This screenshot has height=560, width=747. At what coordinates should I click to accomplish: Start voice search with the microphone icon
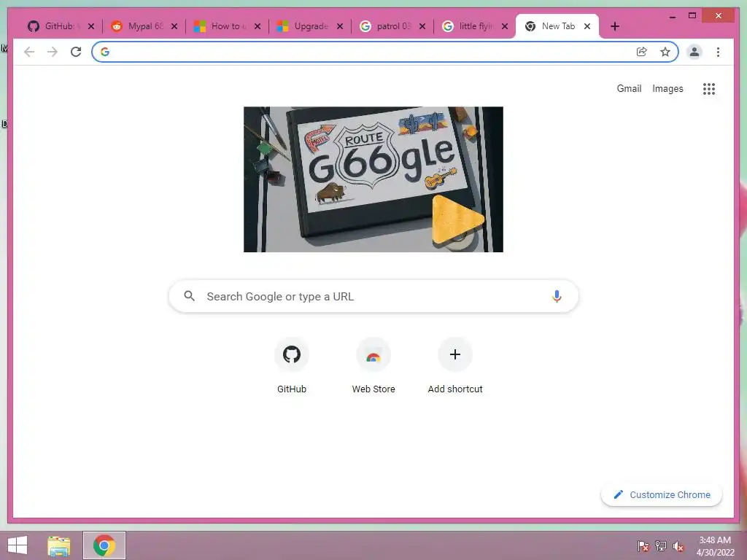(557, 296)
